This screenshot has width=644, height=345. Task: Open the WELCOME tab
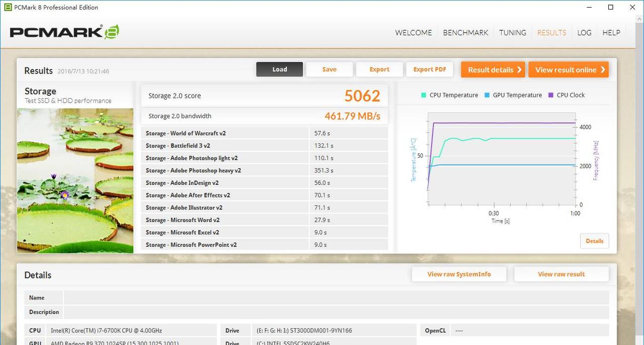(x=413, y=33)
